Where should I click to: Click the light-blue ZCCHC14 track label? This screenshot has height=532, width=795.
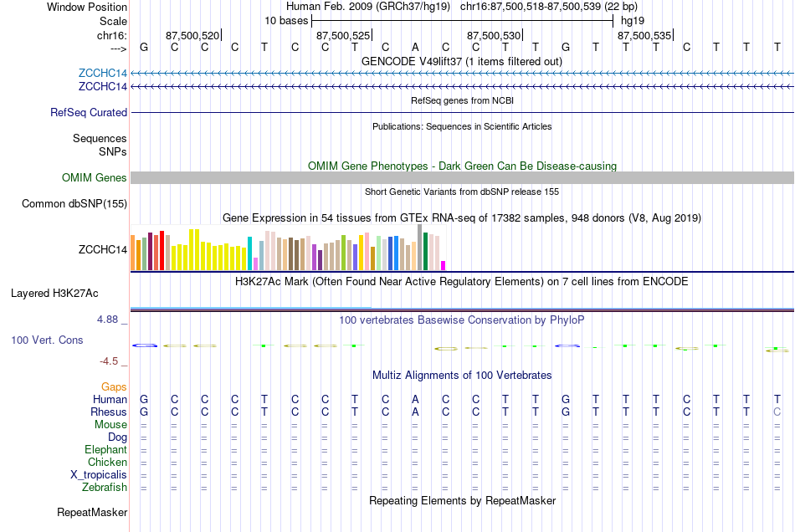click(x=102, y=73)
